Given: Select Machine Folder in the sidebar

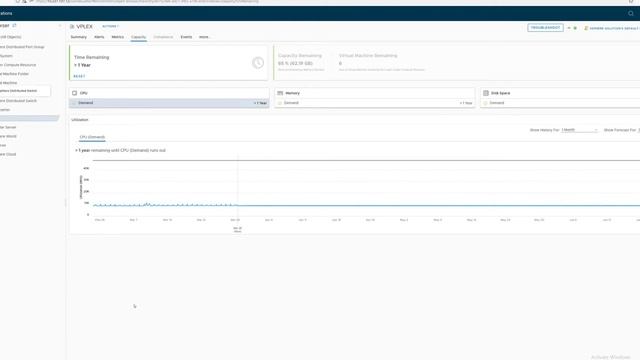Looking at the screenshot, I should click(x=15, y=74).
